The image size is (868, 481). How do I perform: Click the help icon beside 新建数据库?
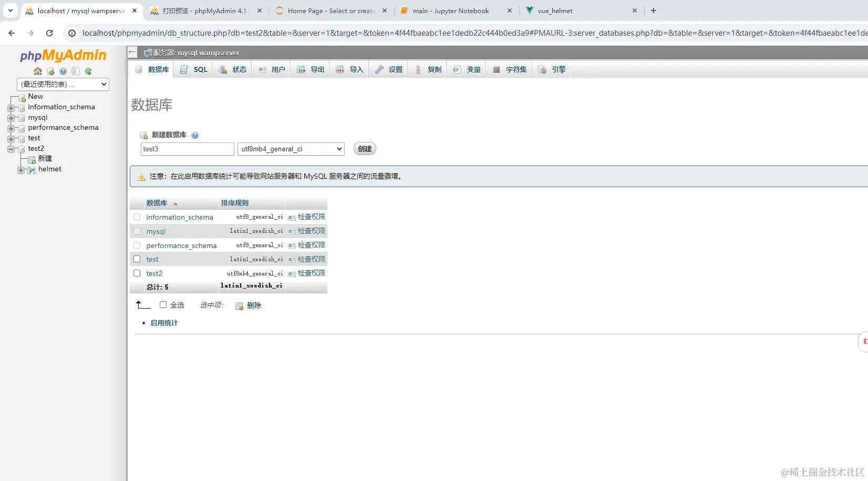[x=195, y=135]
